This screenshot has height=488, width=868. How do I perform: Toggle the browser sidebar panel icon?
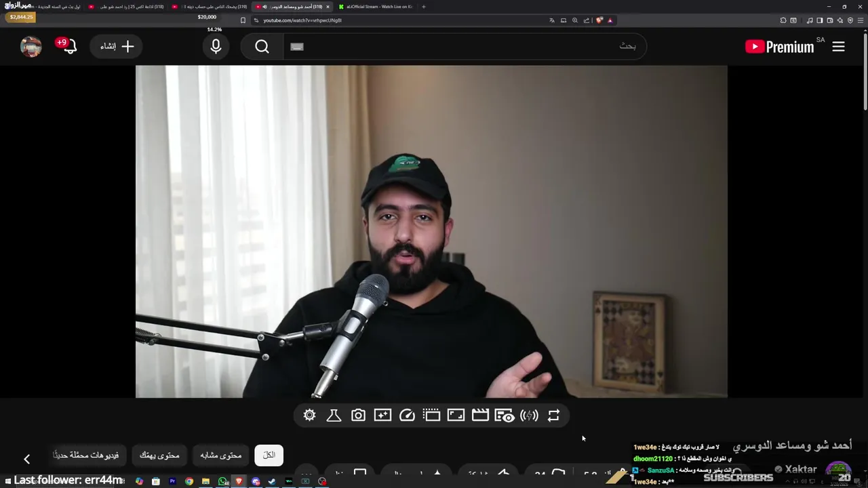820,20
